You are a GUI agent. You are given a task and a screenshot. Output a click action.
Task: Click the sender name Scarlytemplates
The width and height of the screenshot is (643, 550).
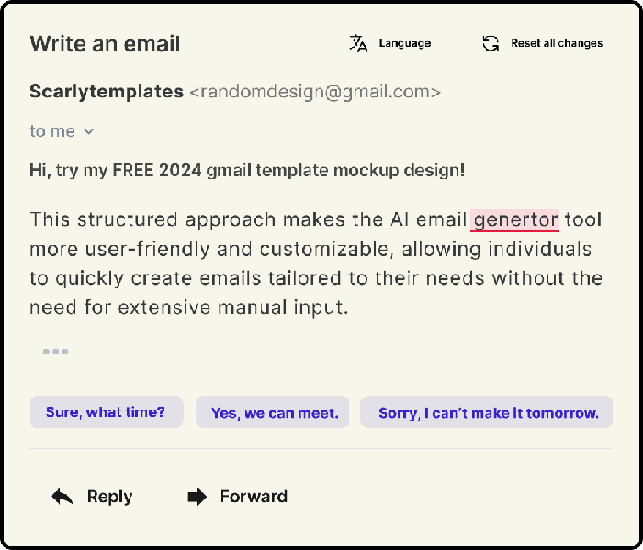click(106, 91)
